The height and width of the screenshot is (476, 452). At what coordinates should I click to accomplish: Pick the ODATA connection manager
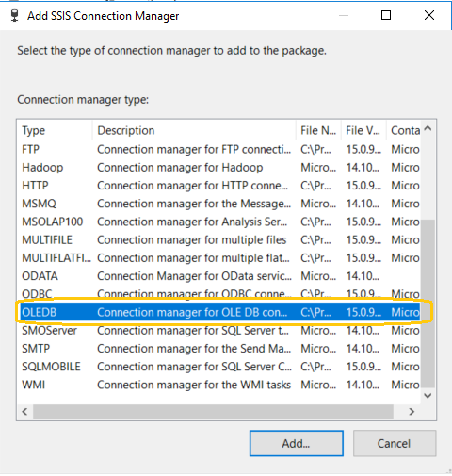(x=219, y=276)
